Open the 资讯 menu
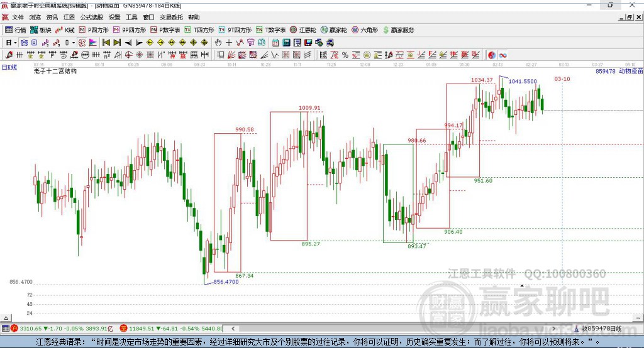 (x=52, y=17)
